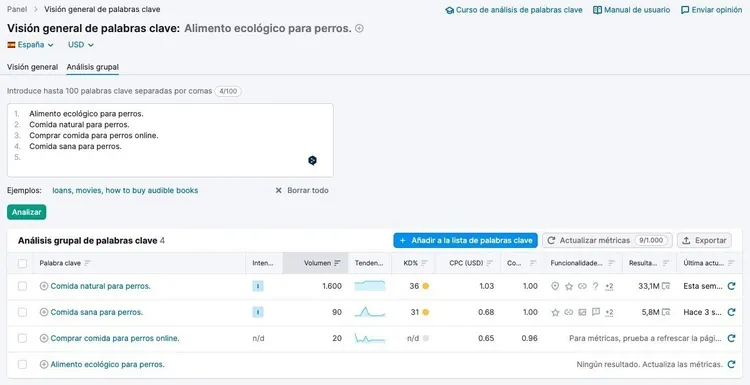Toggle the select-all checkbox in table header
Viewport: 750px width, 385px height.
click(22, 263)
